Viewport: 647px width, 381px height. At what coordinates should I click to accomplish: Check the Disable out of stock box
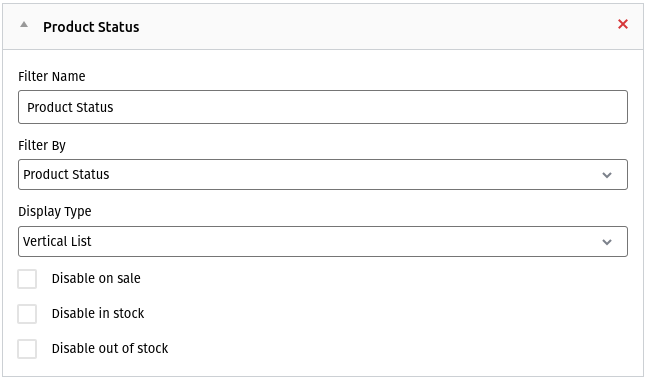pyautogui.click(x=27, y=349)
